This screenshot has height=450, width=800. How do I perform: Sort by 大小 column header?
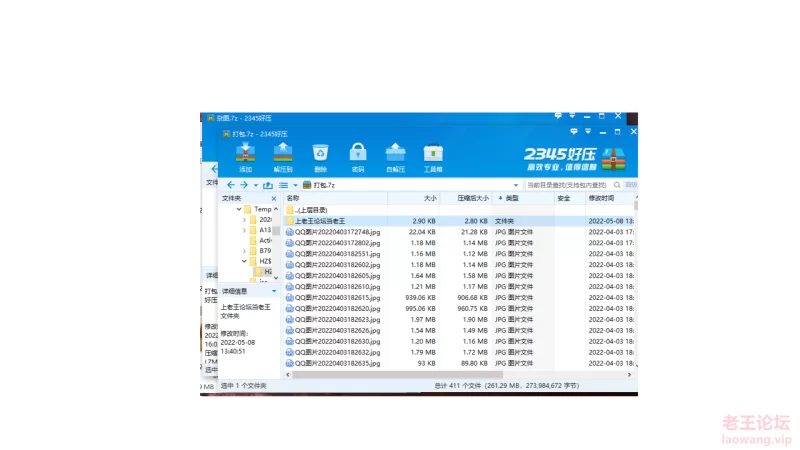pos(414,198)
